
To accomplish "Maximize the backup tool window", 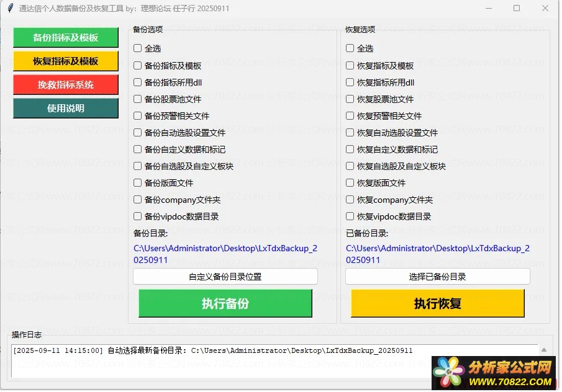I will [517, 8].
